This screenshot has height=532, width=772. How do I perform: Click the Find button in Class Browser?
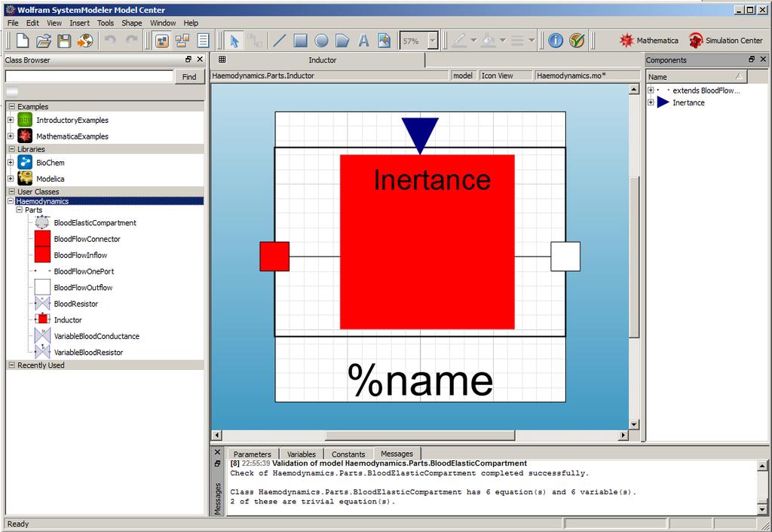(189, 77)
